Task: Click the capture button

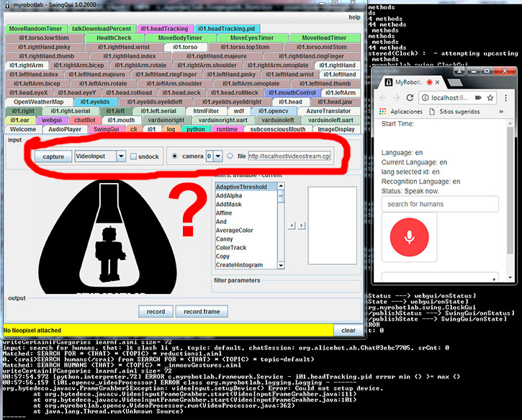Action: (53, 156)
